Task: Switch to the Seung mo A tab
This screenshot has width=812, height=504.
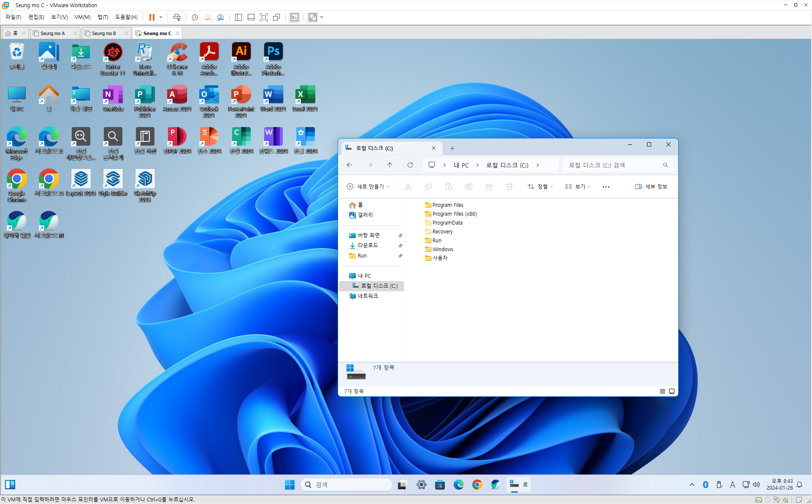Action: [x=53, y=33]
